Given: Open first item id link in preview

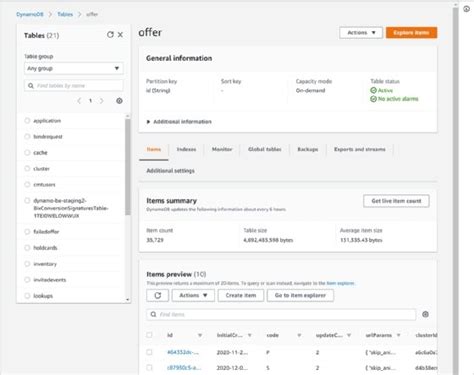Looking at the screenshot, I should click(183, 352).
